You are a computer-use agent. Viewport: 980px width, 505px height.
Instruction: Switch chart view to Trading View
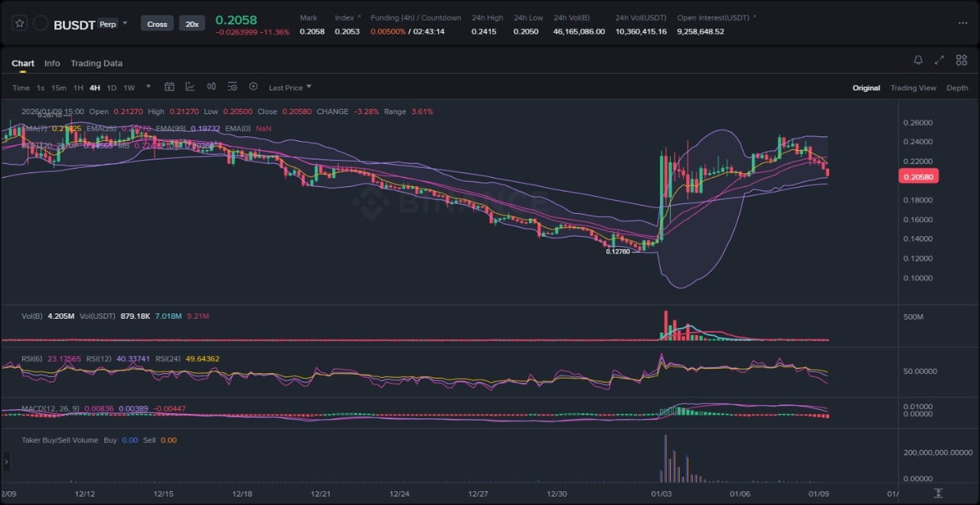coord(913,88)
